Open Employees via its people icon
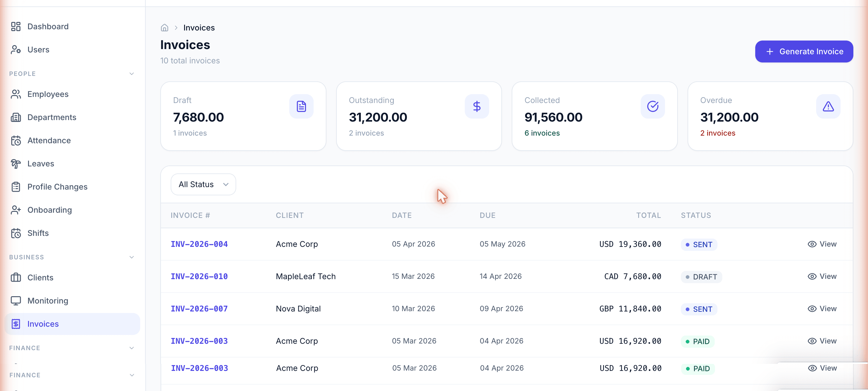Viewport: 868px width, 391px height. coord(16,94)
